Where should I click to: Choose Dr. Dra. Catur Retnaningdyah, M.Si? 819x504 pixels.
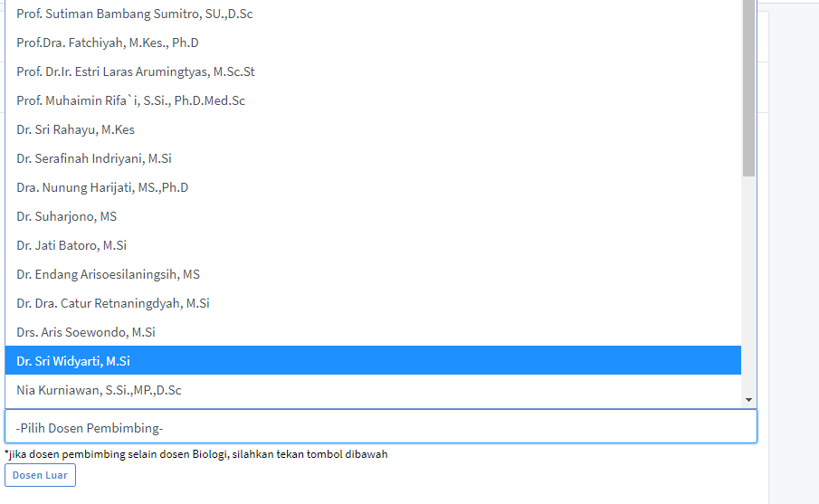113,303
